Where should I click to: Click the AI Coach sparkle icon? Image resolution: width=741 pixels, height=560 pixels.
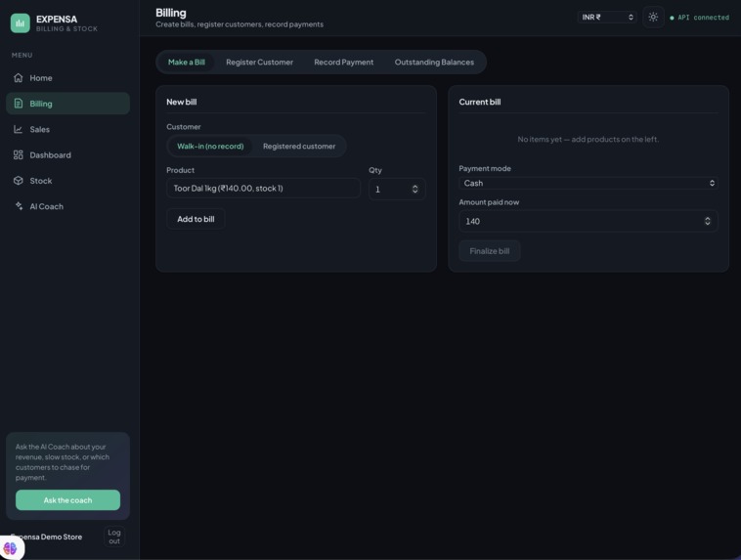[x=19, y=206]
